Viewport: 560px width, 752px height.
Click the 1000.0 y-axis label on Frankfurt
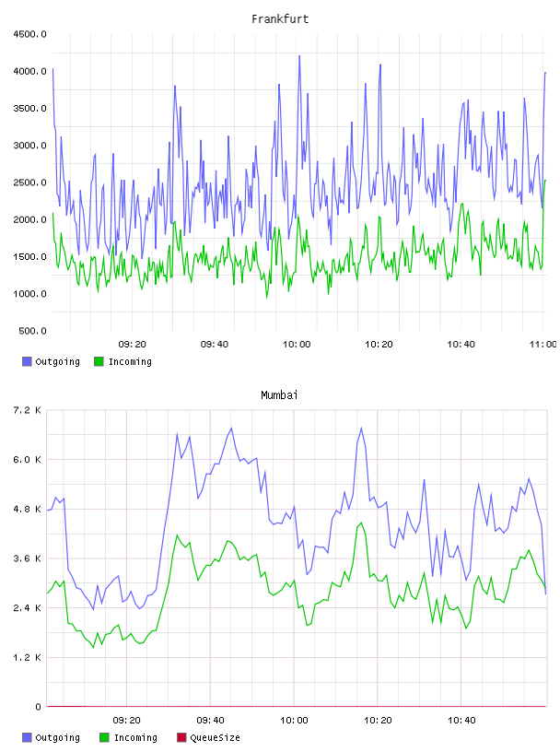pos(29,294)
